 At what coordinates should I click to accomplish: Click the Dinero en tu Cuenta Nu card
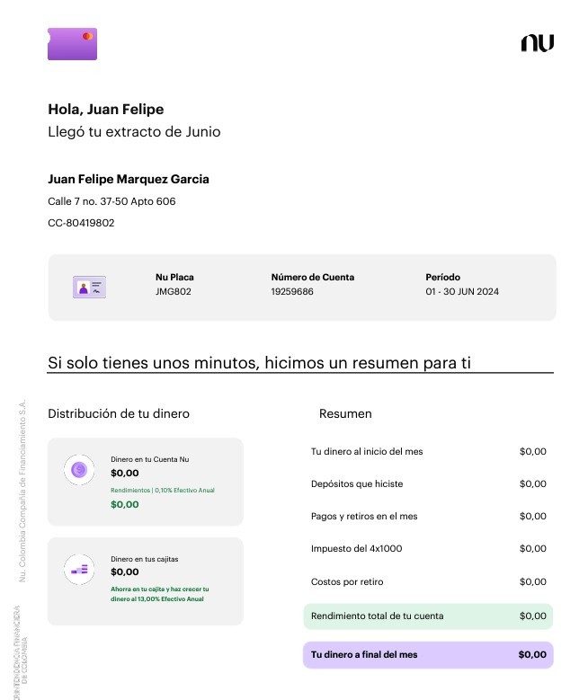point(146,482)
